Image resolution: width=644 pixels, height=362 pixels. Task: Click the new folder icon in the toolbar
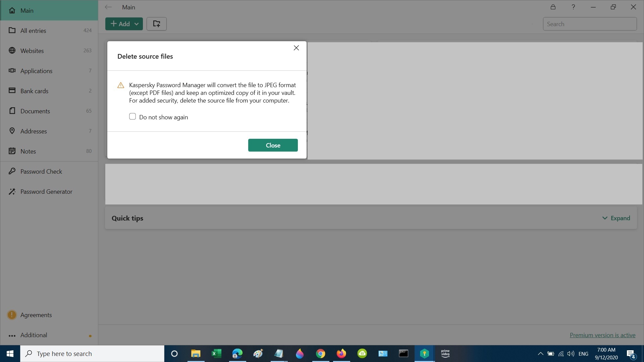click(156, 24)
